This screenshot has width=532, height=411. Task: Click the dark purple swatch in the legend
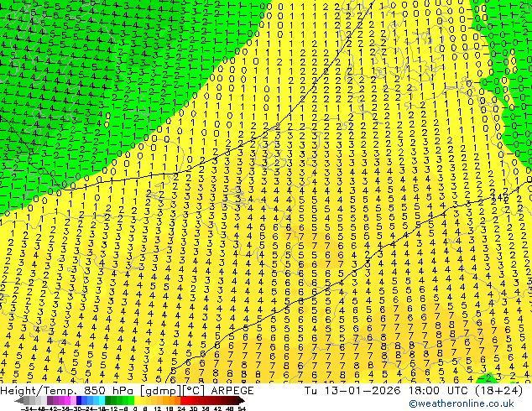coord(50,400)
